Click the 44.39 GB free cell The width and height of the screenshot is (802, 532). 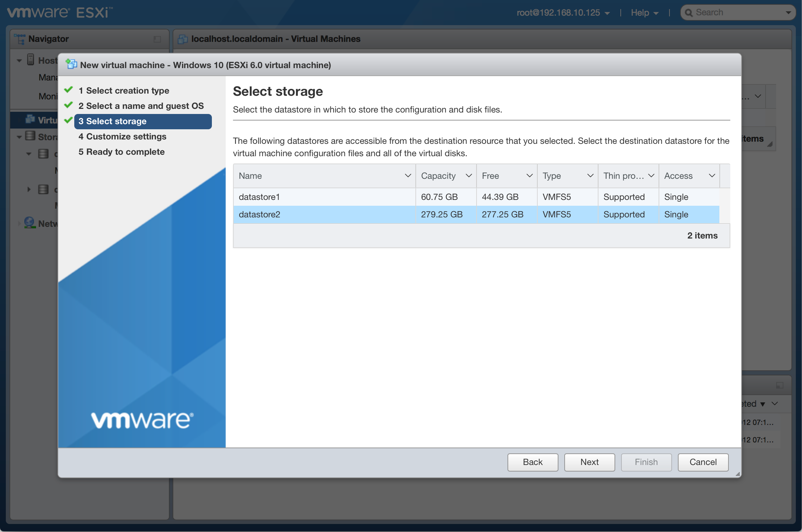507,197
